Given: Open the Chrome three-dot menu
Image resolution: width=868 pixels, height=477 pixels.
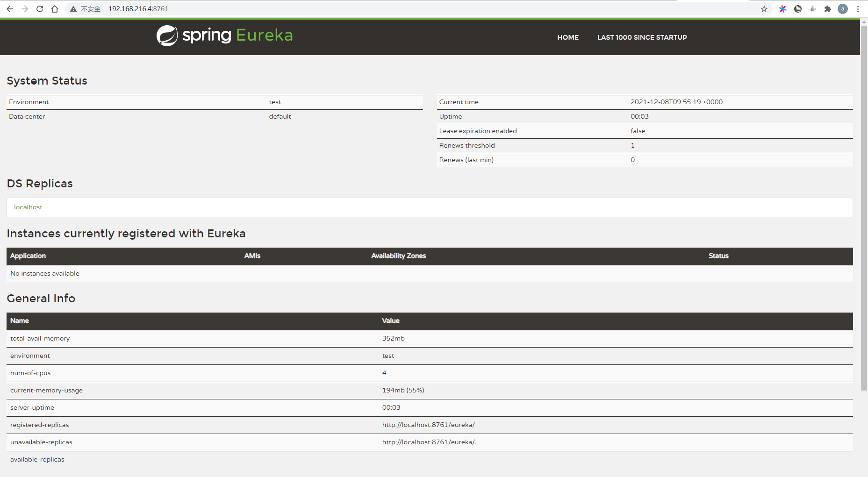Looking at the screenshot, I should point(858,9).
